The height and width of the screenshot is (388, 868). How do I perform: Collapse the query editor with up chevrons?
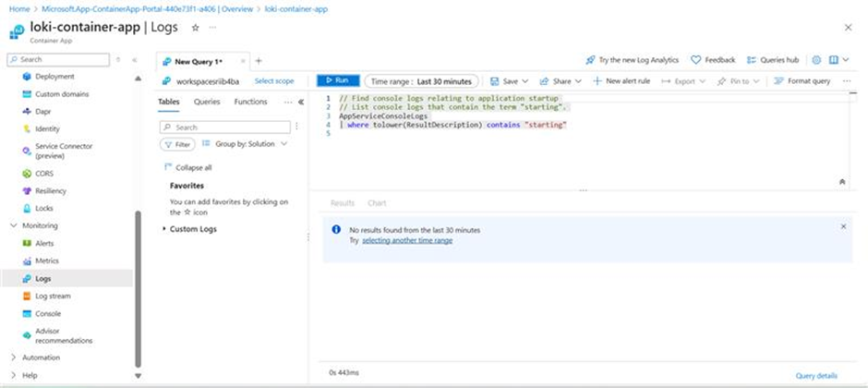point(842,182)
